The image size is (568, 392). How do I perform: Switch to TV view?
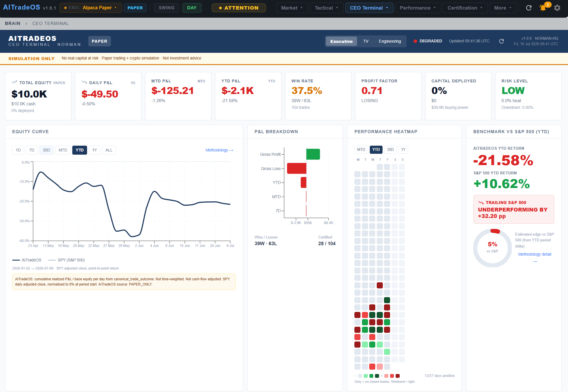click(x=366, y=41)
